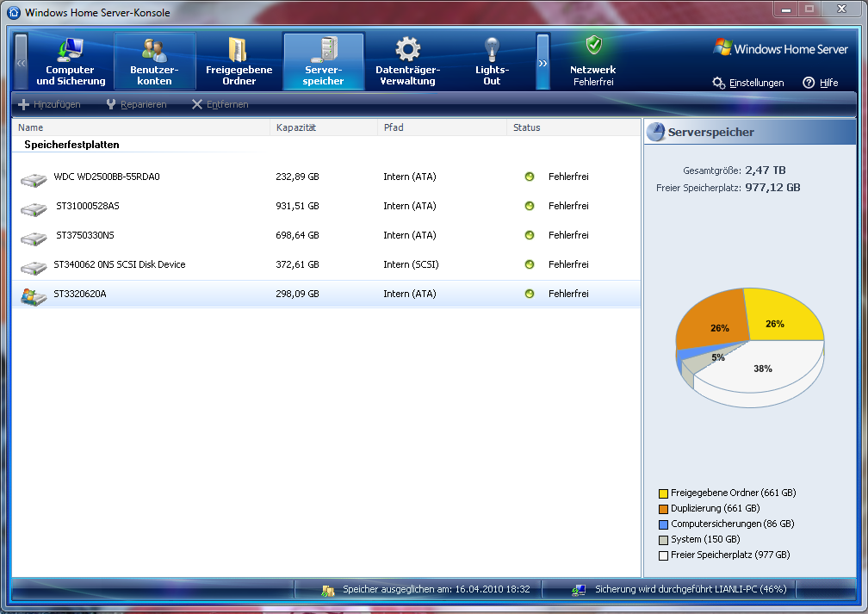Click the Hinzufügen toolbar button

(x=49, y=104)
